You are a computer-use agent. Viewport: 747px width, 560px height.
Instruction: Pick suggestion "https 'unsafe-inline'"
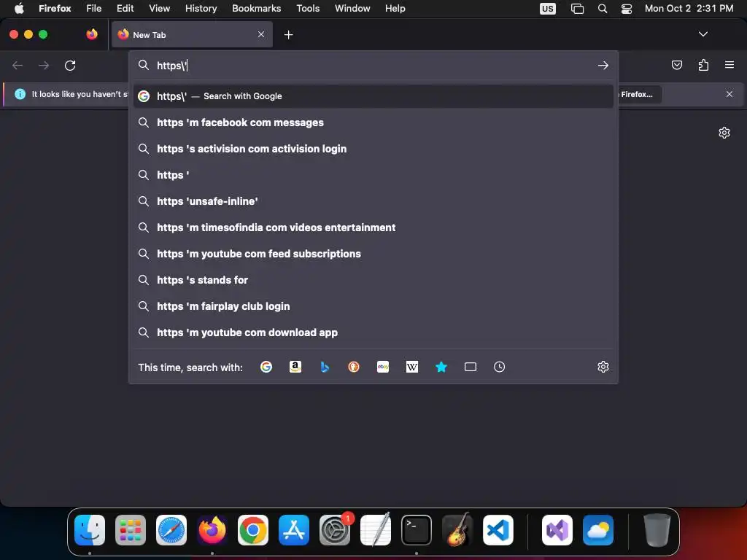373,201
